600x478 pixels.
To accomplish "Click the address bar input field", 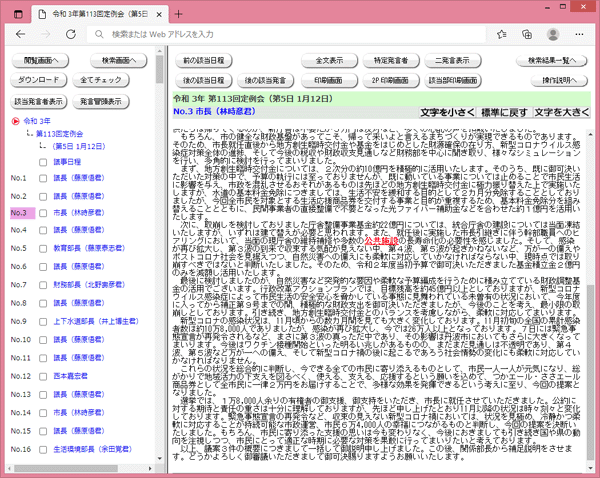I will (x=287, y=34).
